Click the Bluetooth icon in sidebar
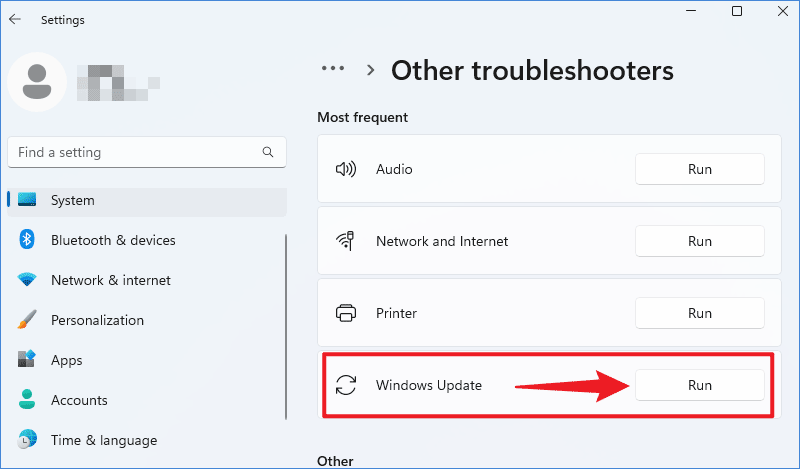The height and width of the screenshot is (469, 800). [x=27, y=239]
